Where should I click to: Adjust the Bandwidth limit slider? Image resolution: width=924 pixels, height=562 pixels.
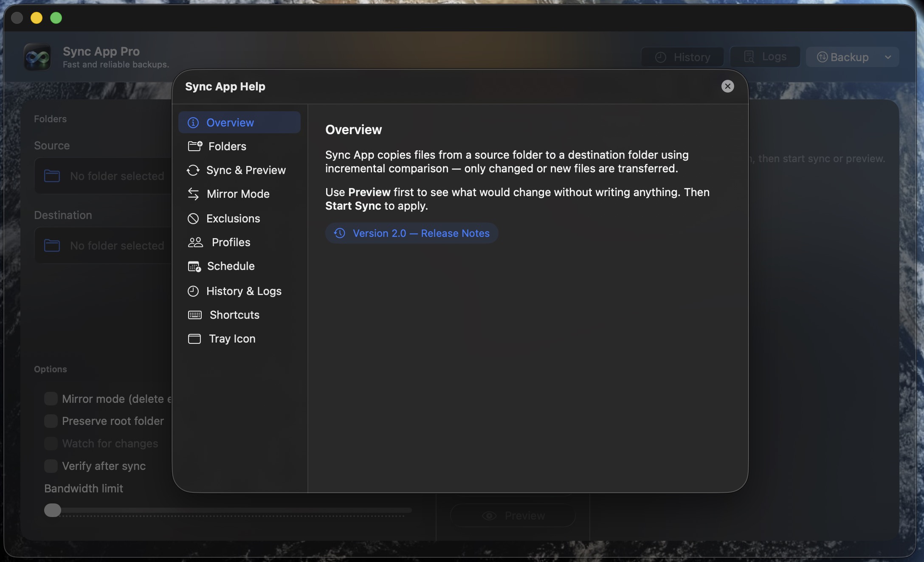tap(53, 510)
